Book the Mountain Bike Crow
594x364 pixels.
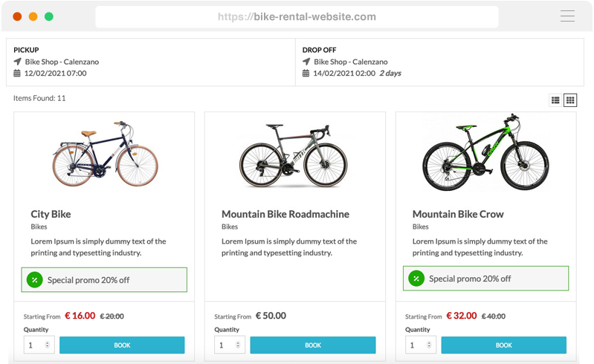(x=503, y=345)
